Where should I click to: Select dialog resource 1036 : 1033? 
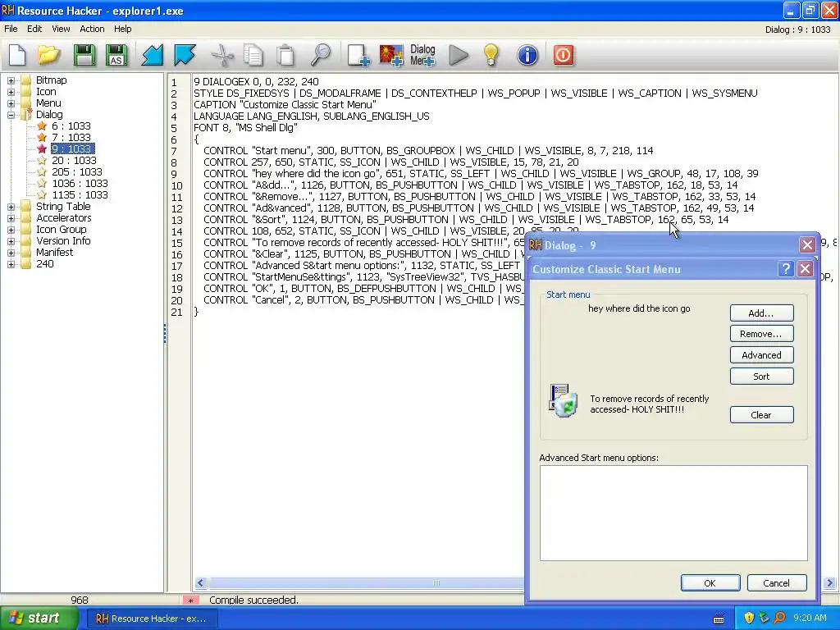point(80,183)
